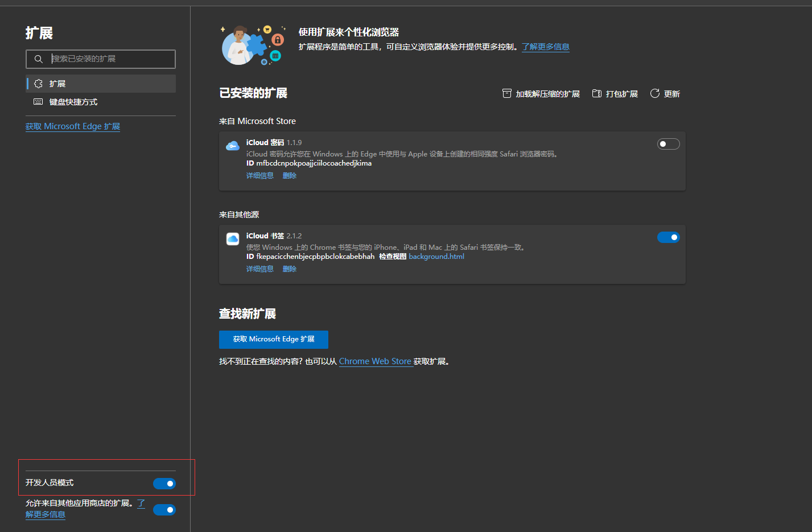Toggle 允许来自其他应用商店的扩展 switch
Viewport: 812px width, 532px height.
click(x=164, y=510)
